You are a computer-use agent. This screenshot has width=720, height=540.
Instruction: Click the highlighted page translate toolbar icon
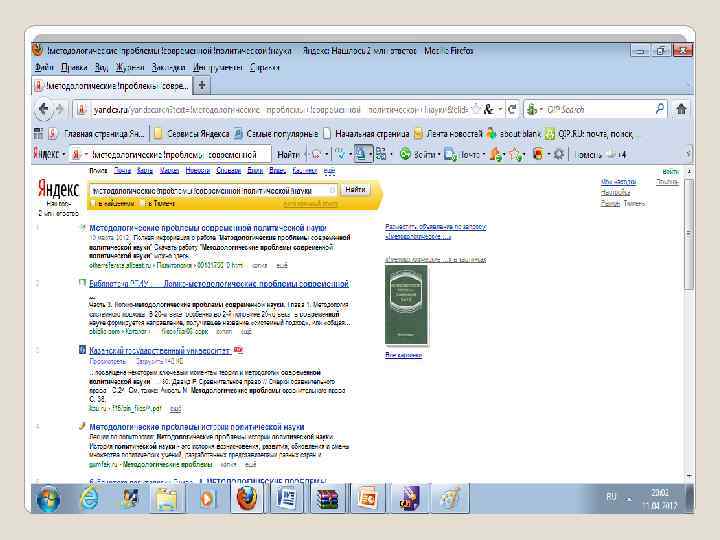(x=361, y=154)
